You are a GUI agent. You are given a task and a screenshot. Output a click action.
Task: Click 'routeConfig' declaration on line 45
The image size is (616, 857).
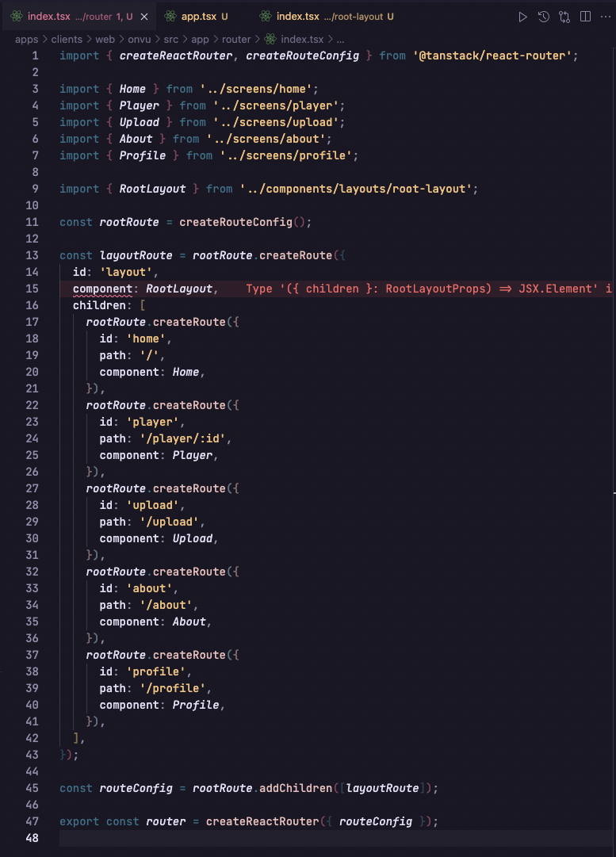tap(136, 788)
